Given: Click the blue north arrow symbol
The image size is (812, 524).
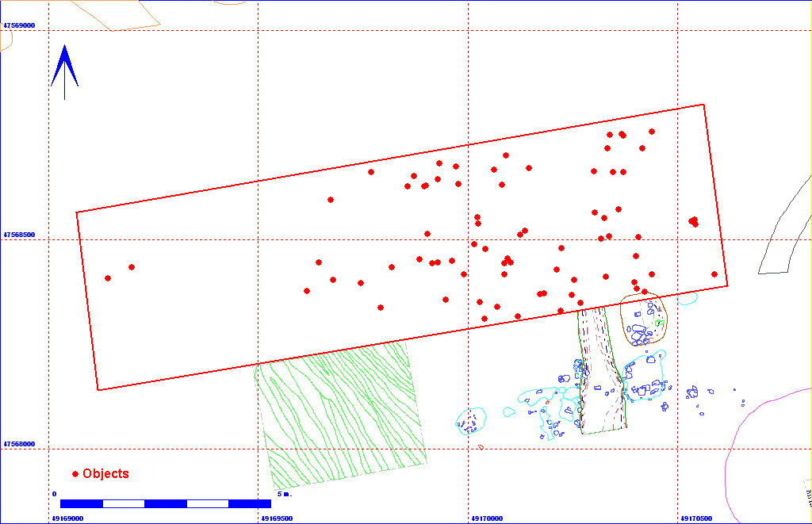Looking at the screenshot, I should pos(64,71).
